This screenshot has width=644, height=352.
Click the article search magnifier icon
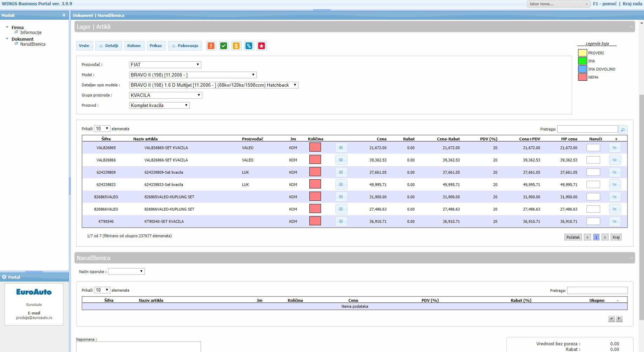coord(623,129)
